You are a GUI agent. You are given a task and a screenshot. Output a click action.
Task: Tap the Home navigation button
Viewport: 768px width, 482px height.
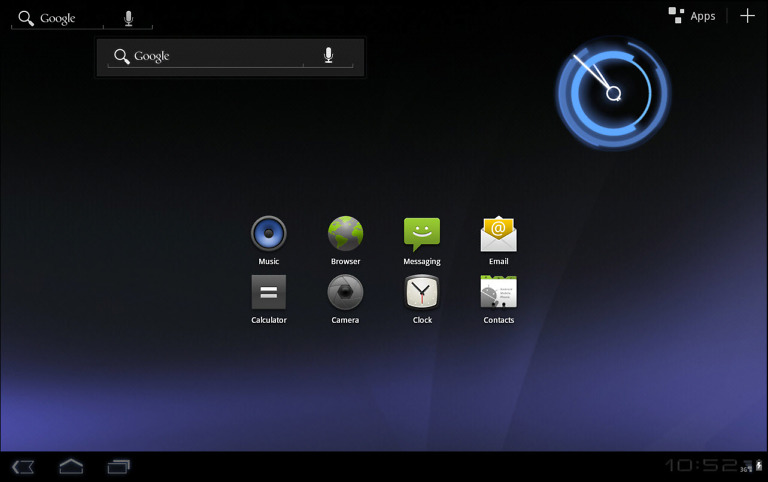(71, 466)
